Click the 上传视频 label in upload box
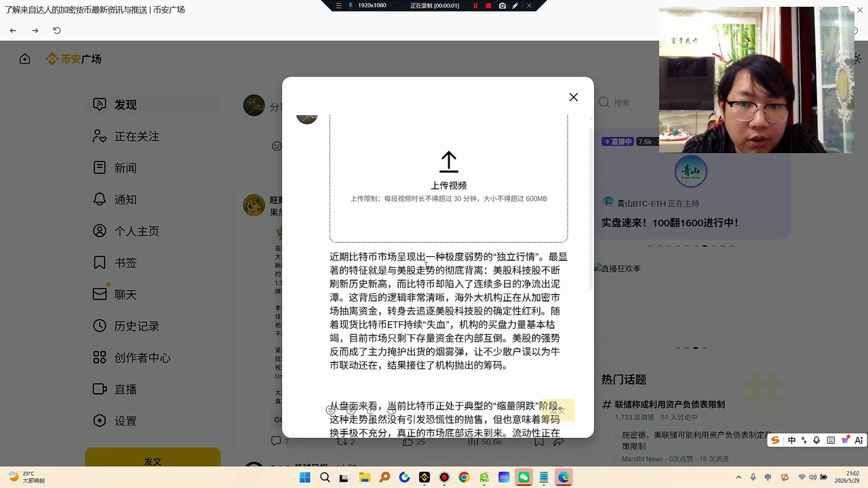868x488 pixels. [x=448, y=186]
